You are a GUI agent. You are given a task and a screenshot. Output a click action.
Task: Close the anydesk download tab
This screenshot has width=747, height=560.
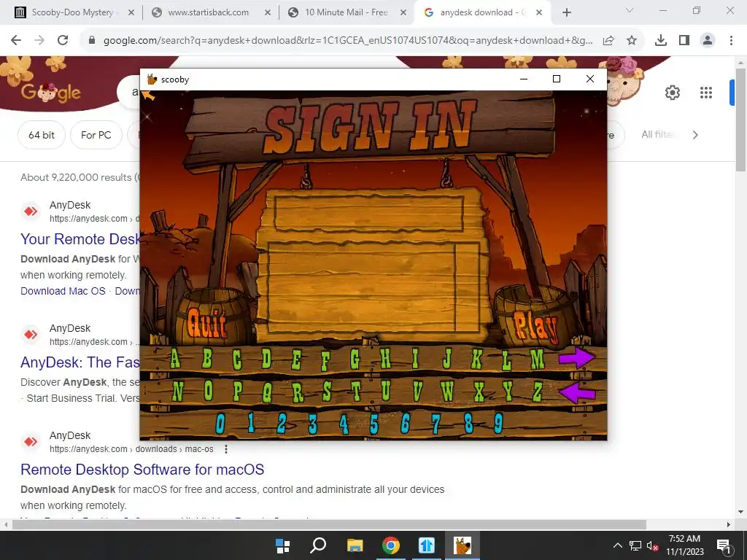(539, 12)
